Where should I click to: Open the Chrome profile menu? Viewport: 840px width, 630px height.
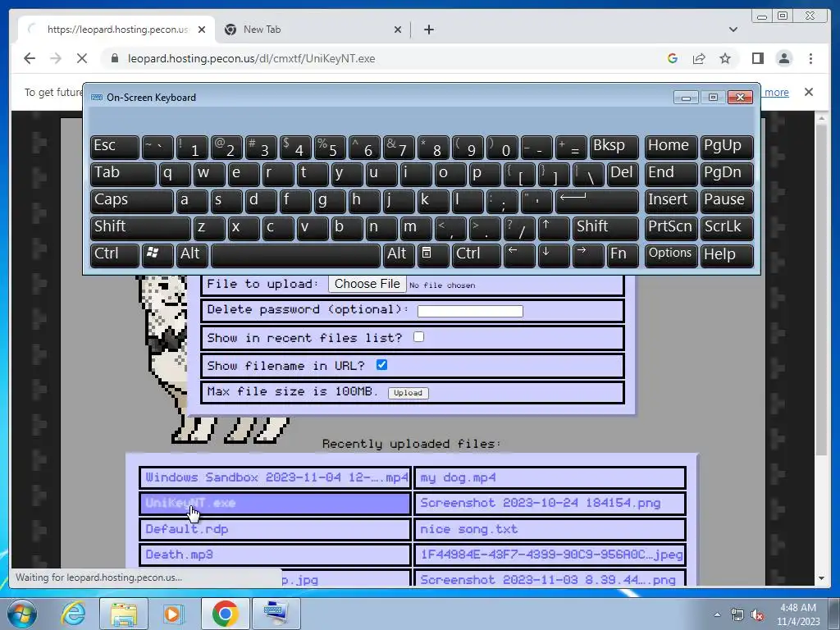click(783, 58)
